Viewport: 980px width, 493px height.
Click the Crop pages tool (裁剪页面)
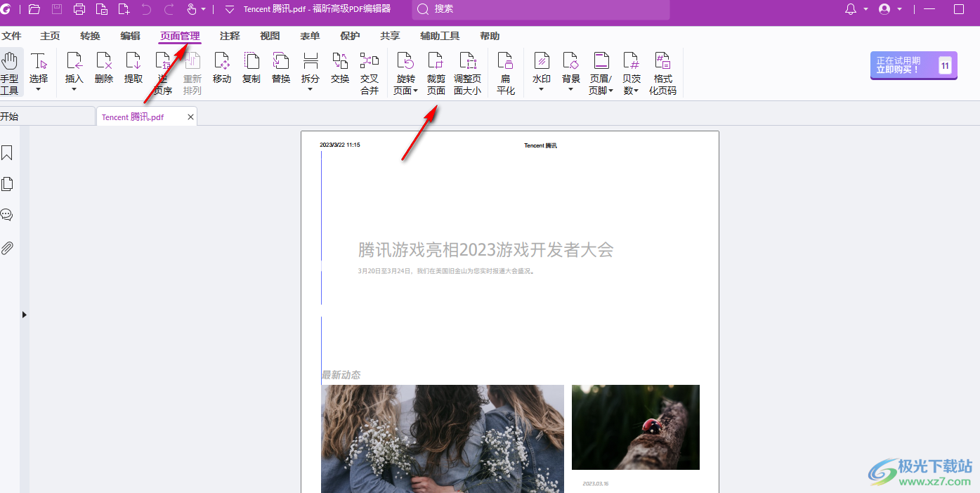click(436, 72)
